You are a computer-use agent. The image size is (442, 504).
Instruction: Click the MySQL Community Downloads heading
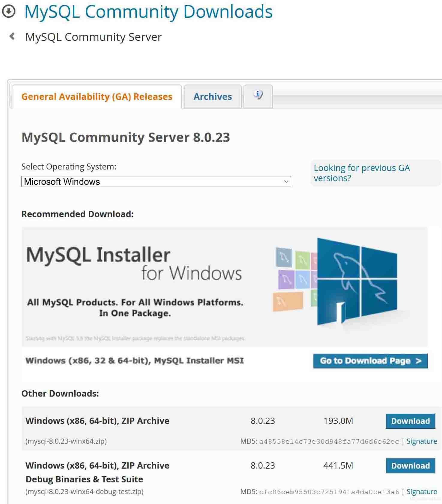pyautogui.click(x=148, y=12)
